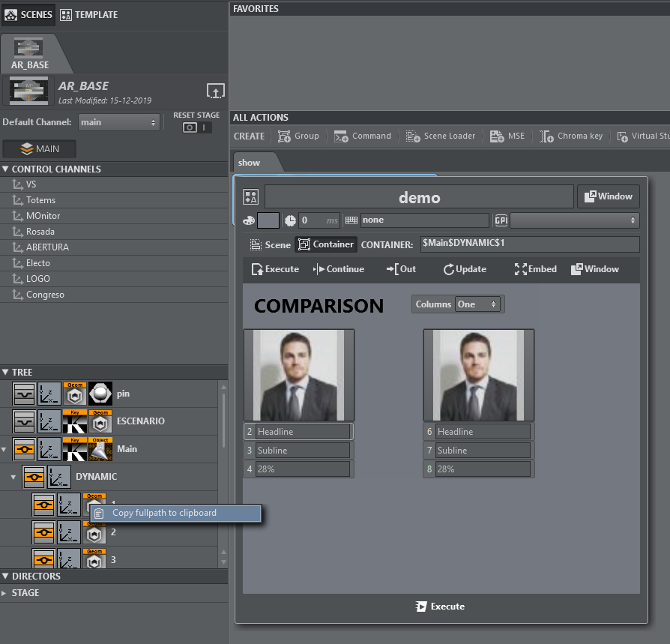Screen dimensions: 670x644
Task: Click the Group create icon
Action: point(285,136)
